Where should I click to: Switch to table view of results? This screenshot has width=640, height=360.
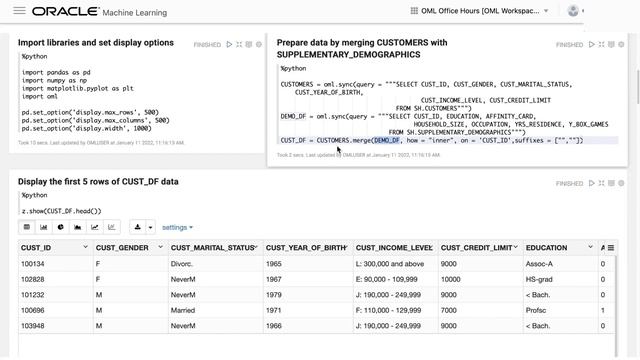(x=27, y=227)
